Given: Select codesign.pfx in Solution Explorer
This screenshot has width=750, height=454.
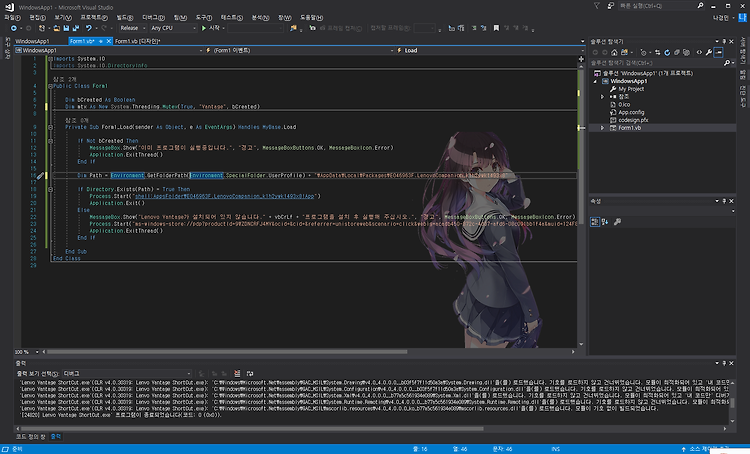Looking at the screenshot, I should coord(633,120).
